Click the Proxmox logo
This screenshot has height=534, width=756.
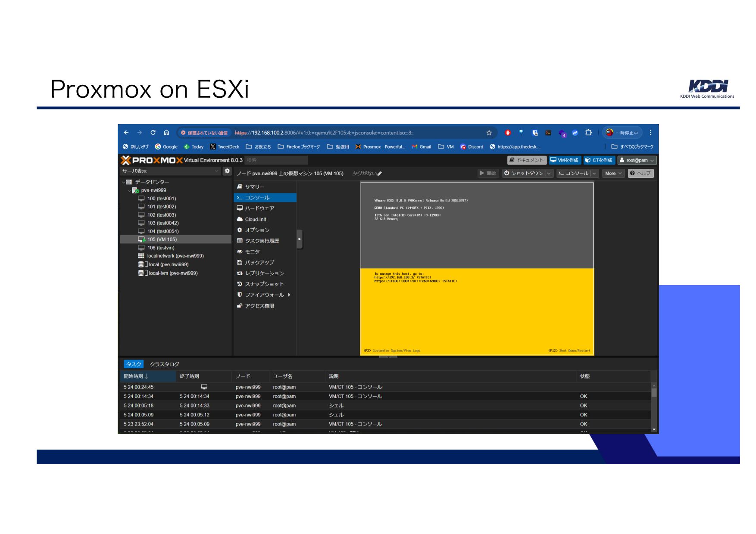pyautogui.click(x=152, y=160)
